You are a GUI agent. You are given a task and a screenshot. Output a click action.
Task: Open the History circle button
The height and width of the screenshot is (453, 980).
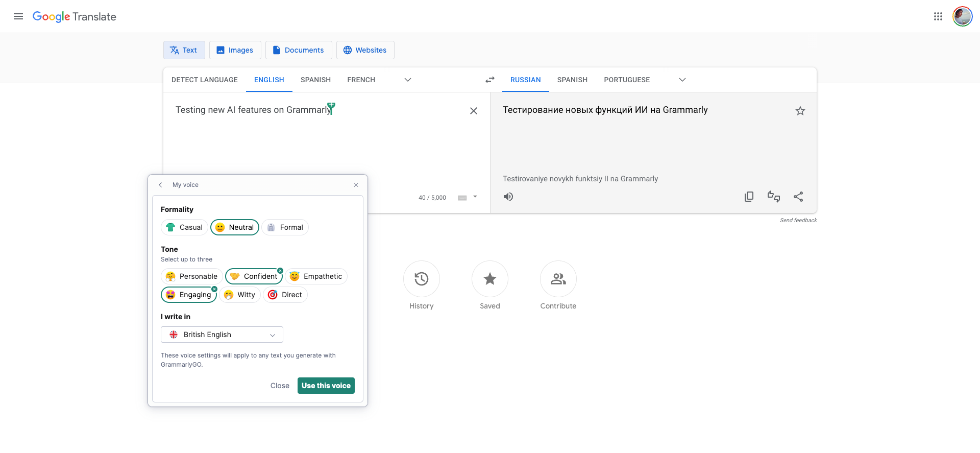tap(422, 279)
